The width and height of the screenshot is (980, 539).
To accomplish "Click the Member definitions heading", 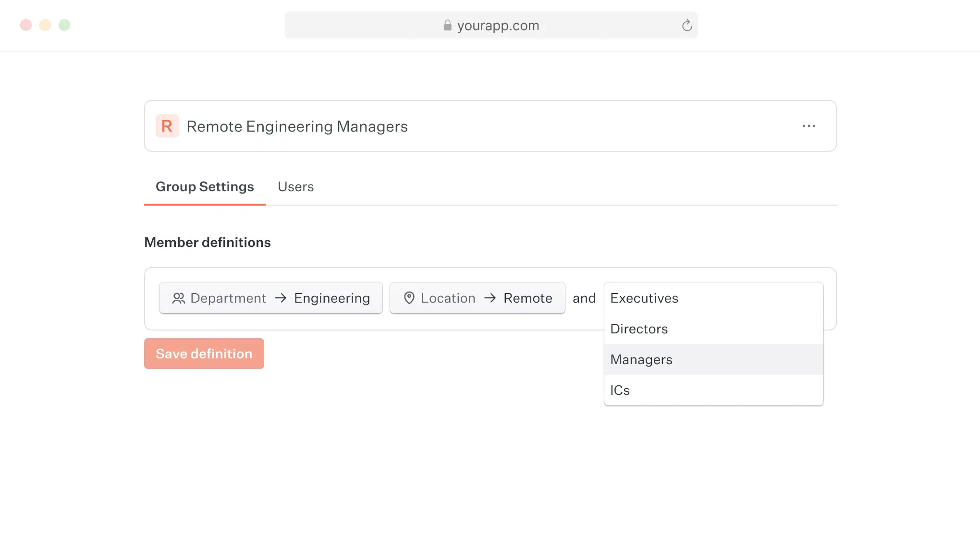I will (208, 242).
